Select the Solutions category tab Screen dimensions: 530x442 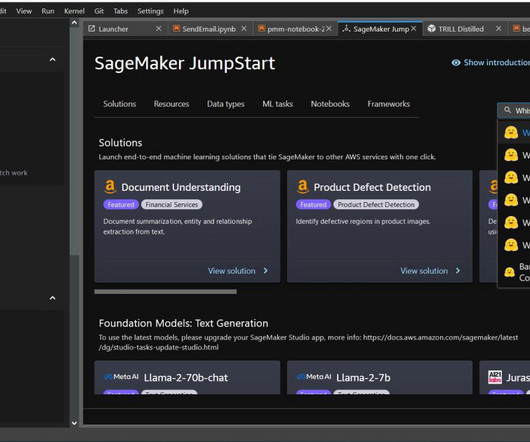click(x=120, y=104)
